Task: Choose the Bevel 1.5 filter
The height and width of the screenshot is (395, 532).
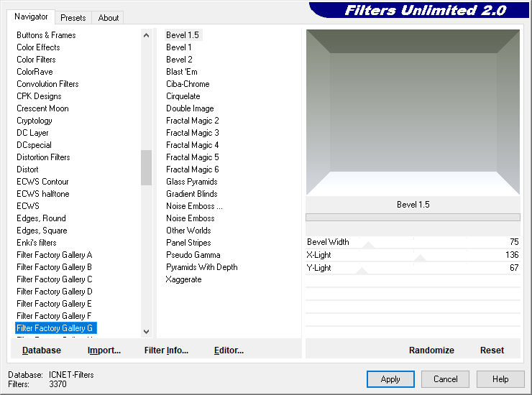Action: [183, 35]
